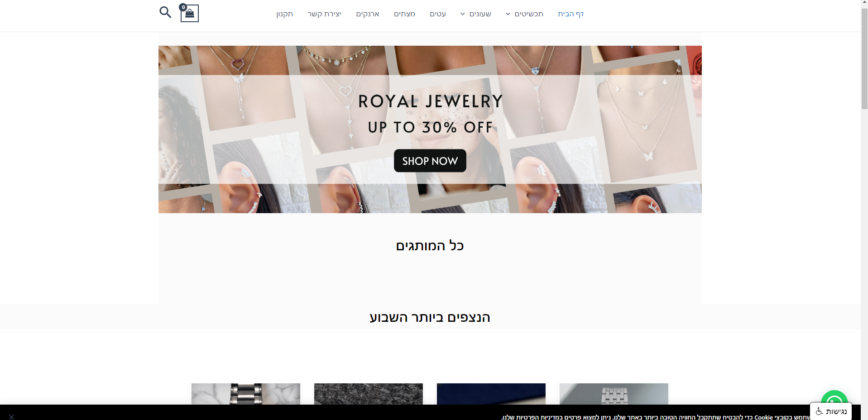This screenshot has height=420, width=868.
Task: Open the dark granite product thumbnail
Action: pos(369,394)
